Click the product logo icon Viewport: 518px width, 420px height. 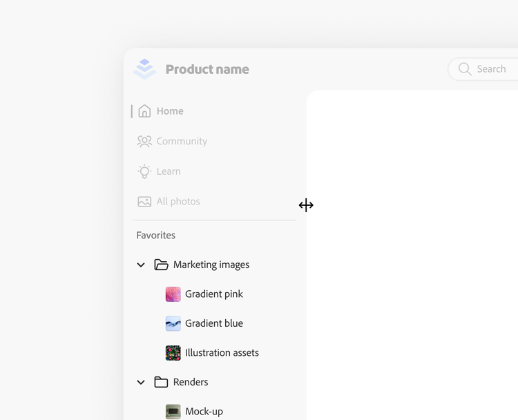tap(144, 69)
